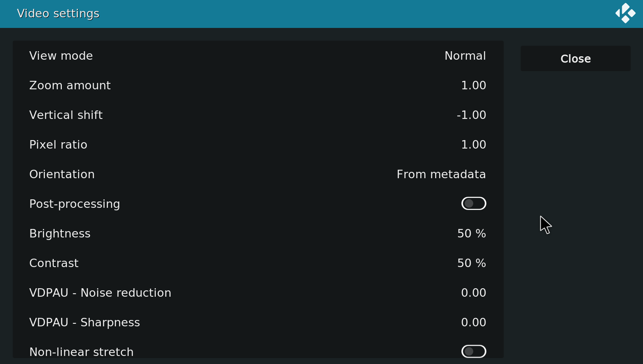Viewport: 643px width, 364px height.
Task: Open VDPAU - Sharpness setting
Action: click(258, 323)
